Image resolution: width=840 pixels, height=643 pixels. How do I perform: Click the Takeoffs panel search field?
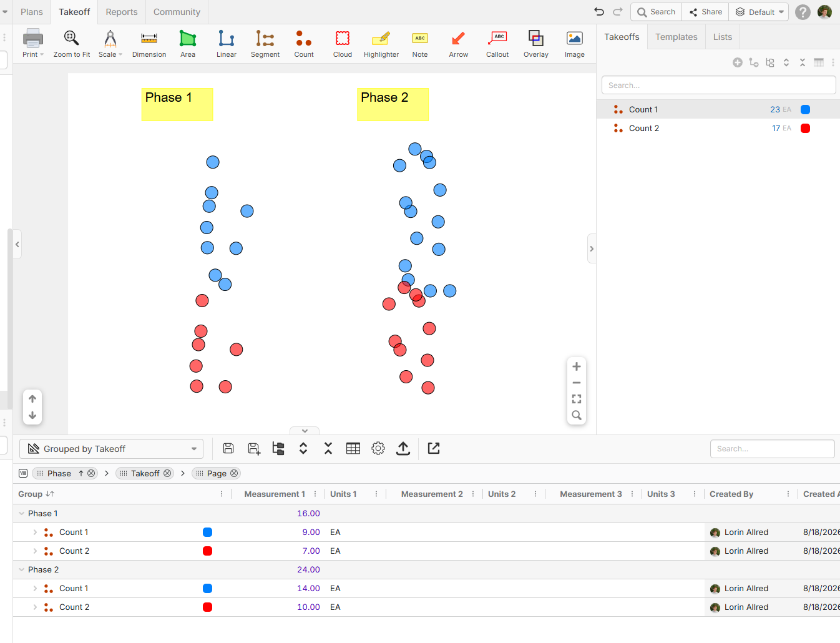tap(718, 86)
